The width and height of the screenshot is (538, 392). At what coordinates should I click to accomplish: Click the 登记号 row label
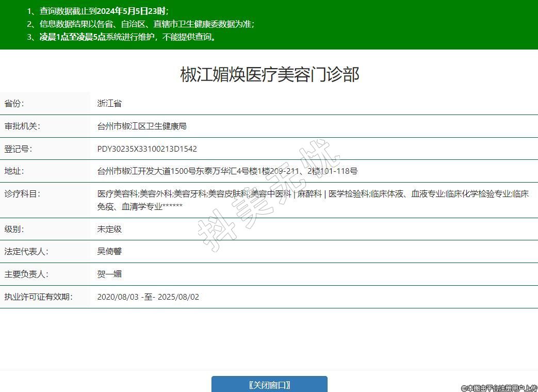[18, 149]
